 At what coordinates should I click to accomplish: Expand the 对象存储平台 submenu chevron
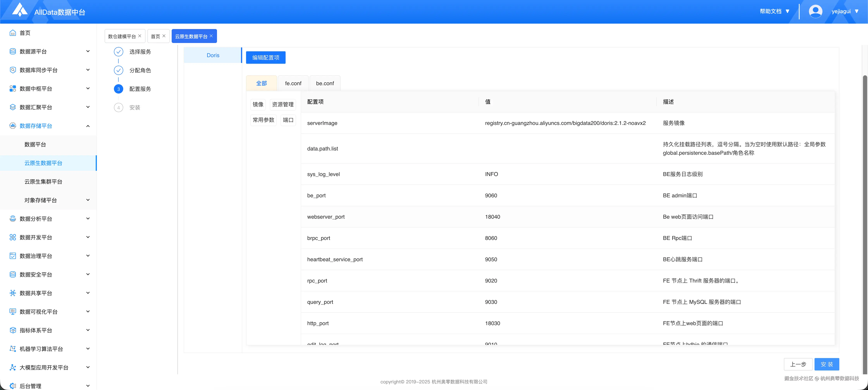[88, 200]
